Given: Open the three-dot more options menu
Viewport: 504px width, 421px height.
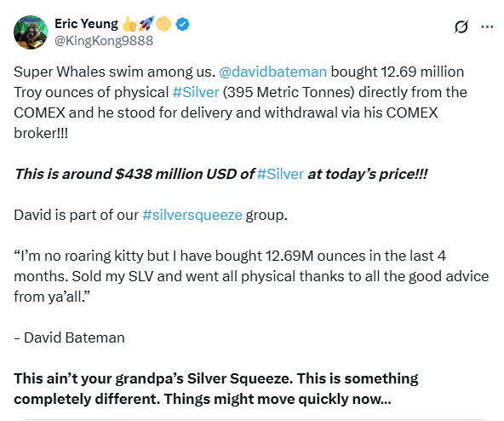Looking at the screenshot, I should (x=487, y=26).
